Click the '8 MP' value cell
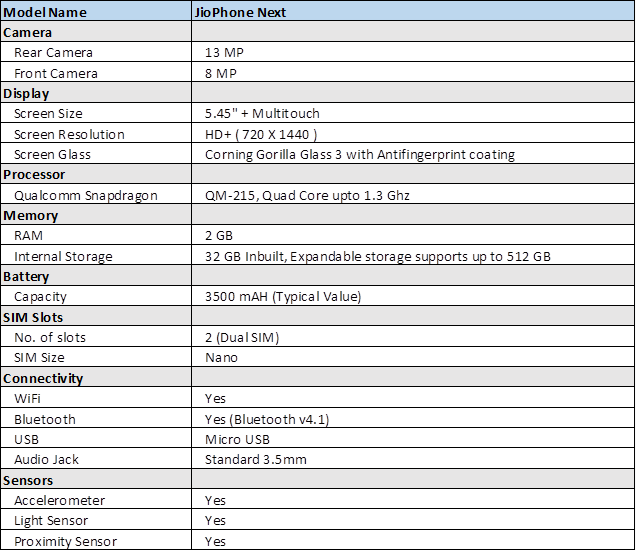This screenshot has width=636, height=551. (413, 73)
